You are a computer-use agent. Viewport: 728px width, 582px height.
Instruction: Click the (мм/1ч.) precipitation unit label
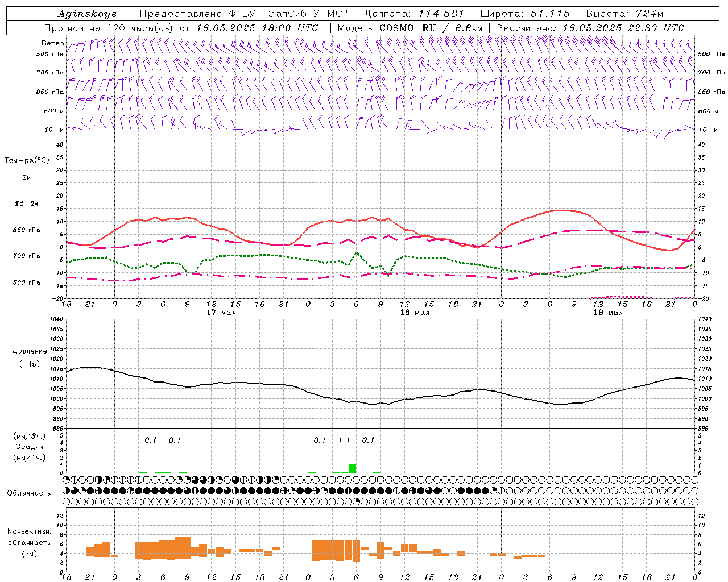pyautogui.click(x=30, y=458)
